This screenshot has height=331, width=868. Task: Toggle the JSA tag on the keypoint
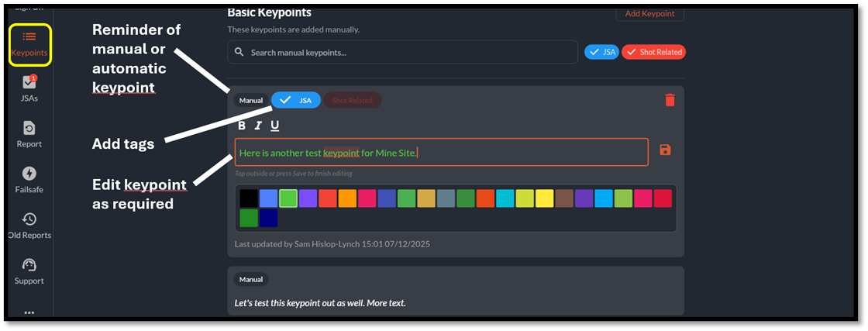coord(296,100)
